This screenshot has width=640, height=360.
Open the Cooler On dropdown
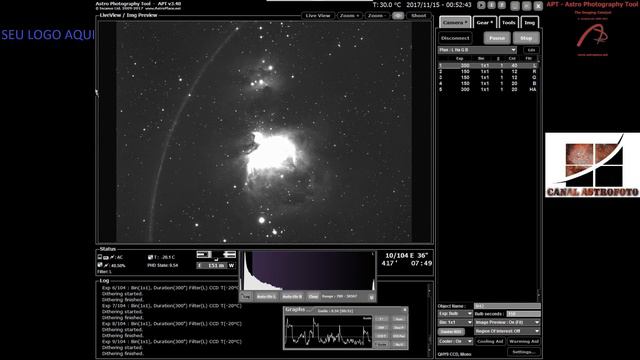(x=455, y=341)
